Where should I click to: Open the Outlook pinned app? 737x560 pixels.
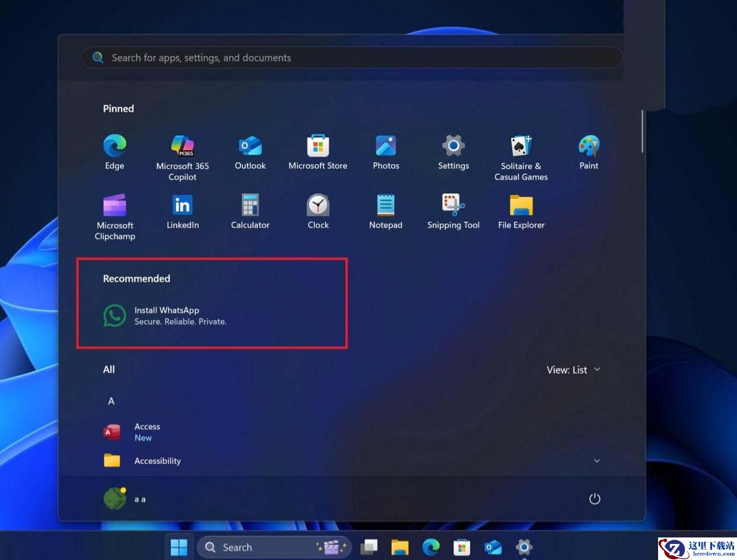[x=250, y=152]
